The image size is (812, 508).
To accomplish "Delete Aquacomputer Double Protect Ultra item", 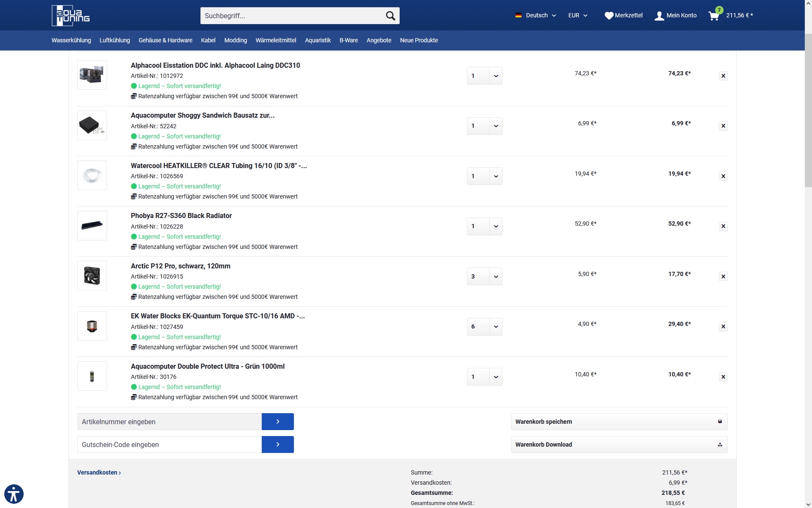I will [x=723, y=377].
